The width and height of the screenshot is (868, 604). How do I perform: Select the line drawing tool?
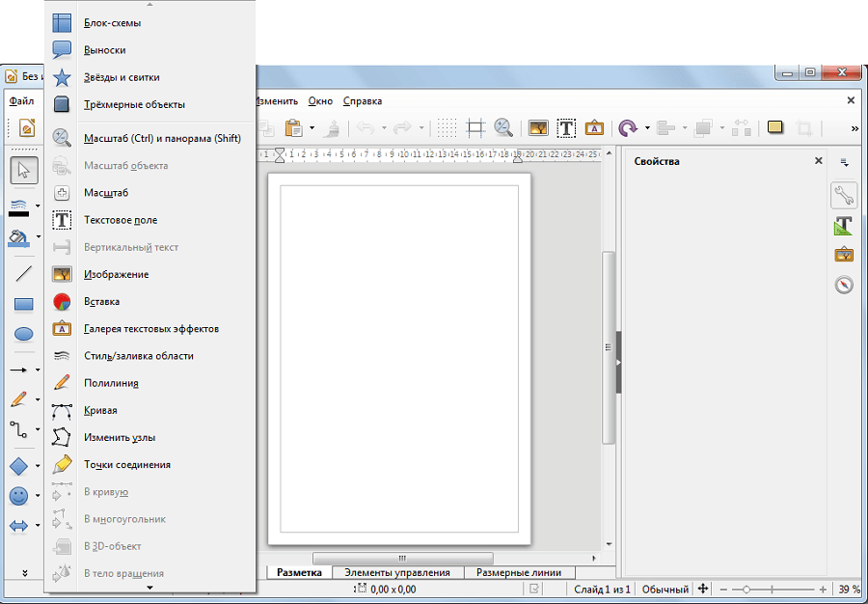[23, 273]
